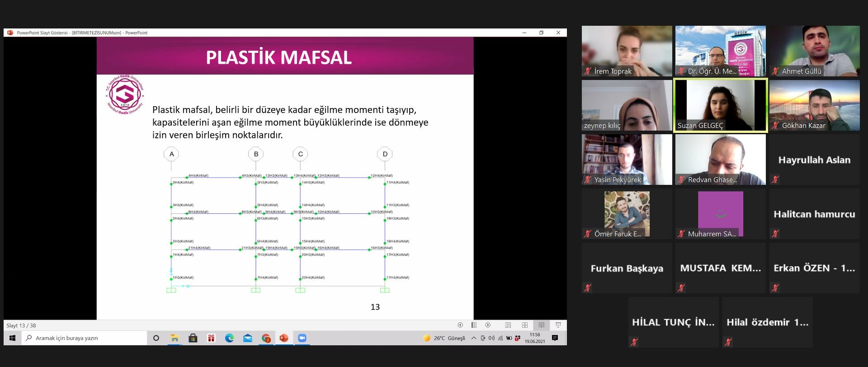Click the 'Slayt 13 / 38' status text
Screen dimensions: 868x367
[21, 325]
